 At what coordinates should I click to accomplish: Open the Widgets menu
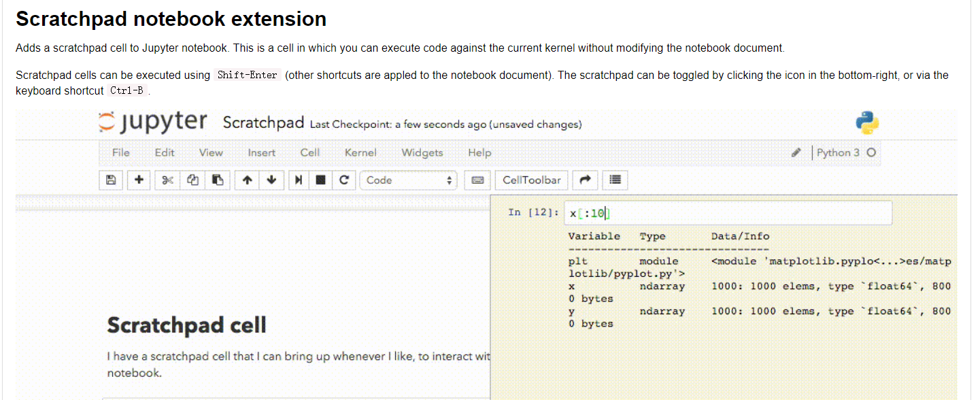422,152
